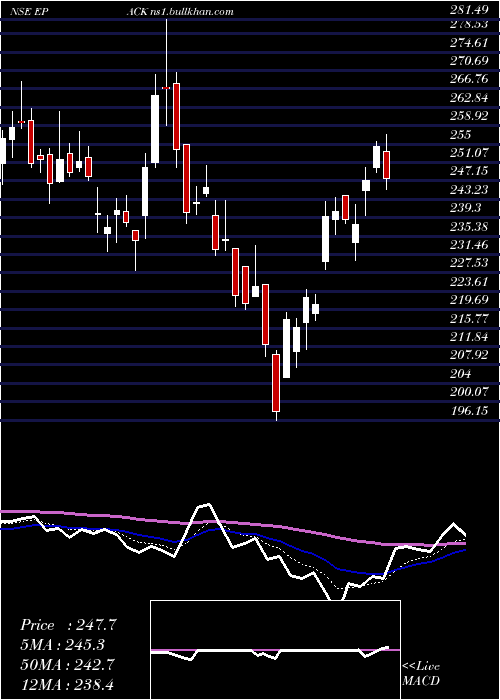Click the tallest-wick doji candle near 266
This screenshot has width=500, height=700.
pos(167,88)
